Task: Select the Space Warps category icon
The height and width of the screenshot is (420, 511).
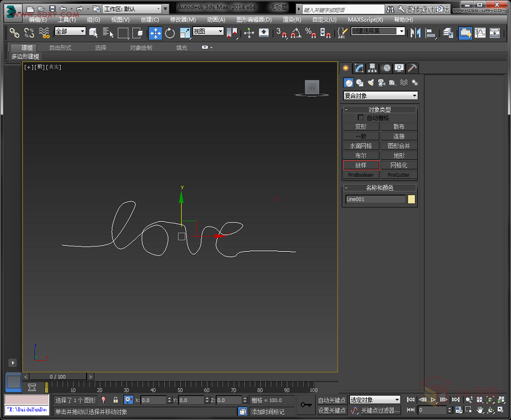Action: click(x=404, y=83)
